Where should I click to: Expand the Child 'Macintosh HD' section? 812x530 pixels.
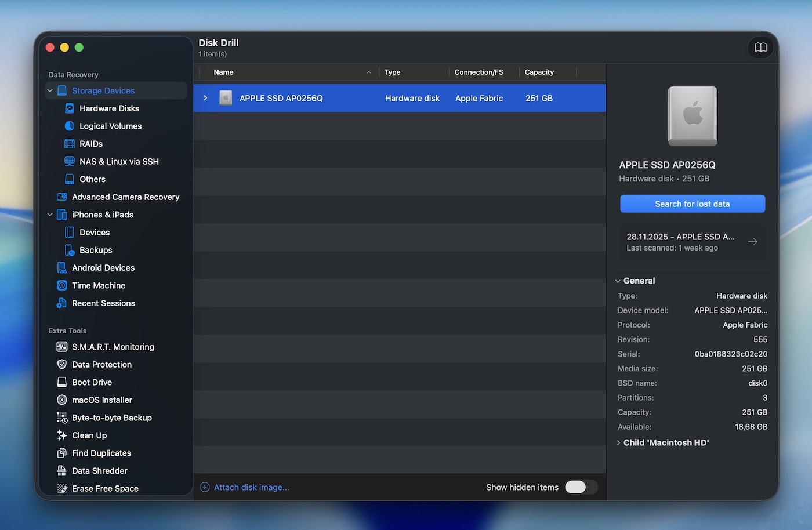tap(618, 442)
